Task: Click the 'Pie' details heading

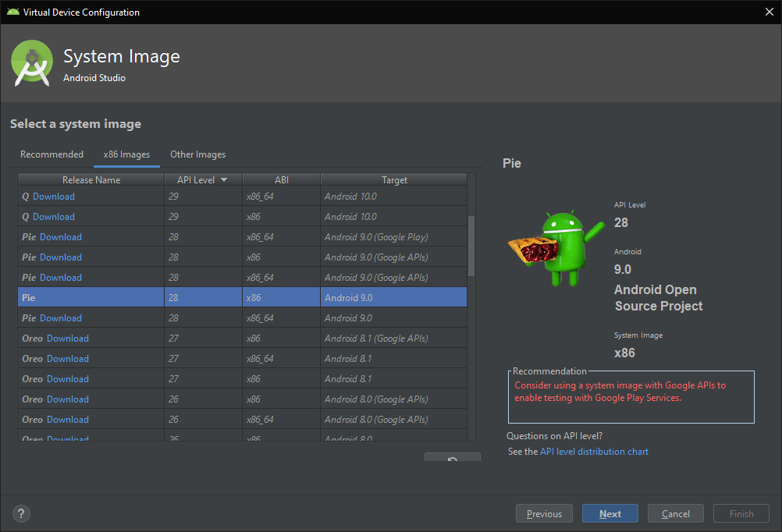Action: 512,164
